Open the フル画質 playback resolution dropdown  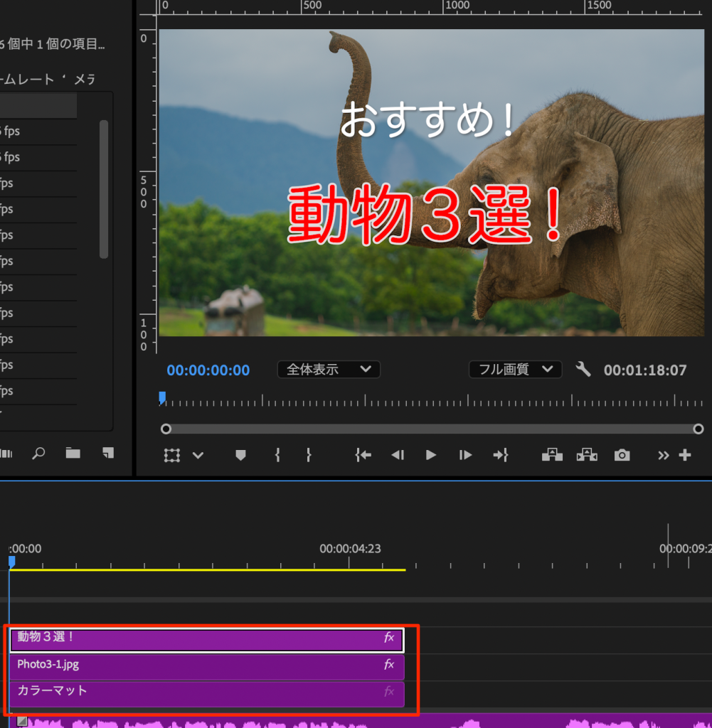tap(515, 370)
